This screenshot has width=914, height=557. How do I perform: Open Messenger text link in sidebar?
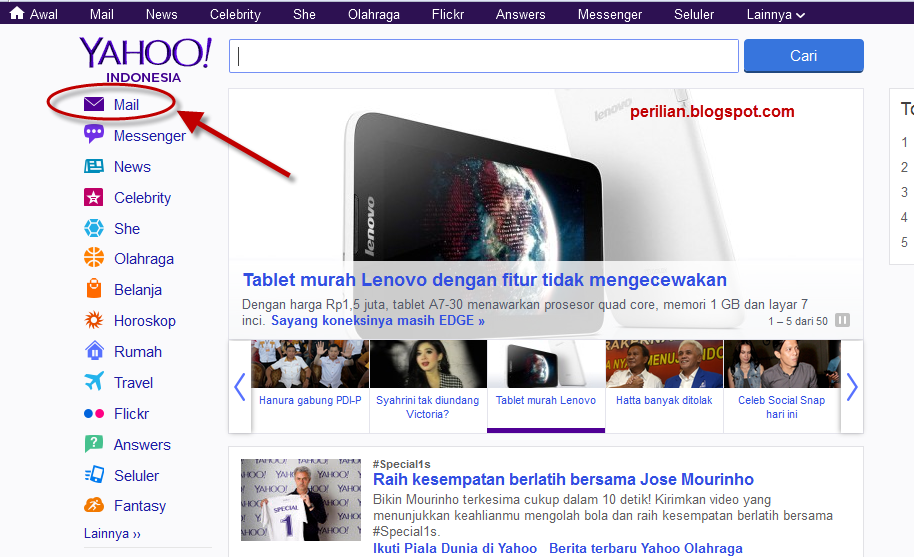tap(150, 136)
